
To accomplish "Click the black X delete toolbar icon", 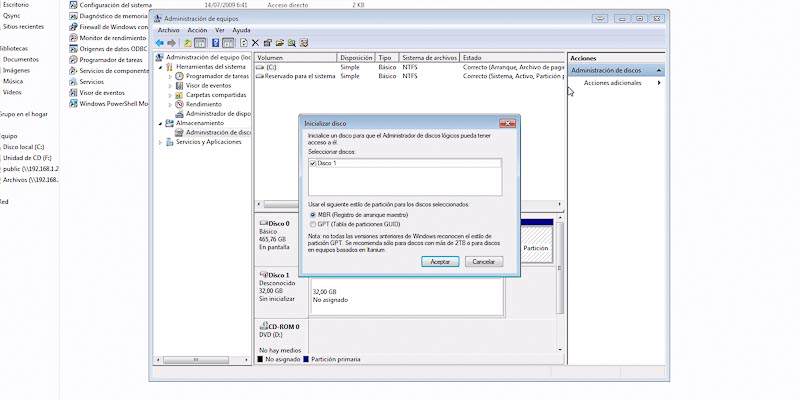I will click(255, 43).
